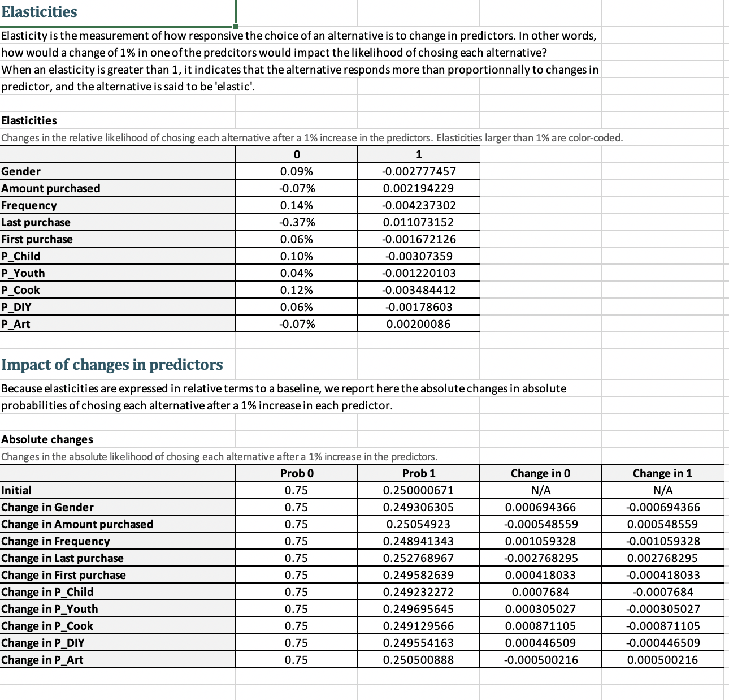Select the 0.011073152 cell

(419, 222)
